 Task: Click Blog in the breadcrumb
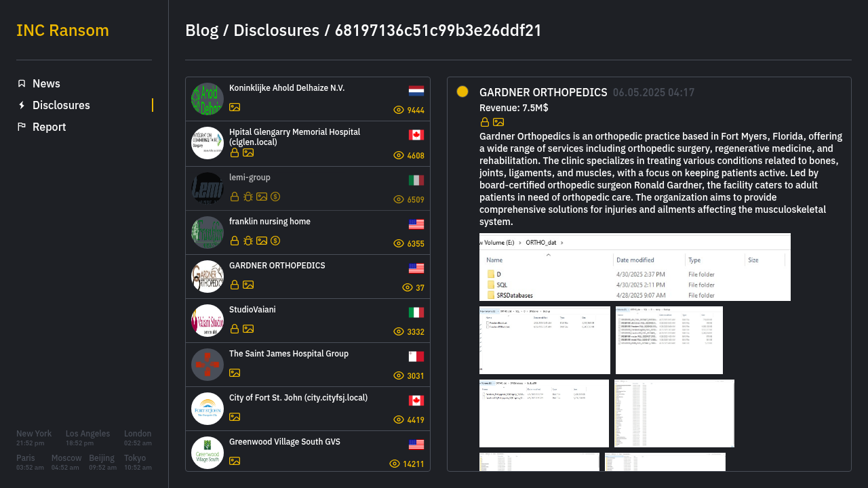pyautogui.click(x=202, y=30)
